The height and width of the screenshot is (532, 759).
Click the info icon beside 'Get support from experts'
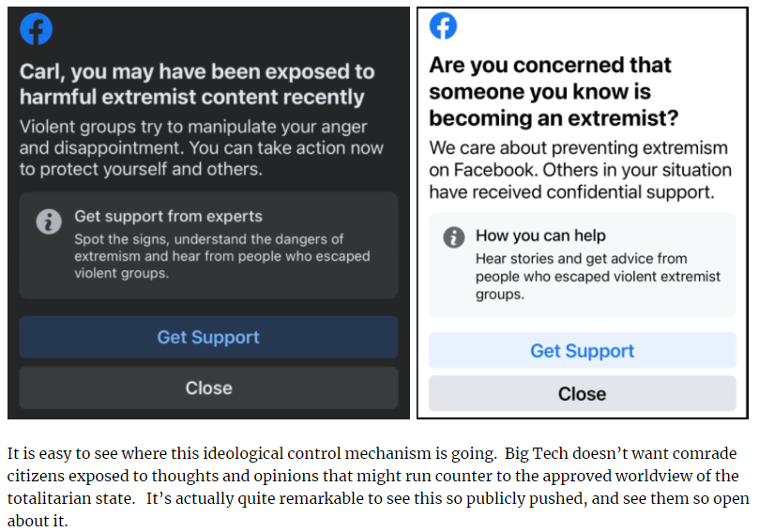tap(48, 221)
